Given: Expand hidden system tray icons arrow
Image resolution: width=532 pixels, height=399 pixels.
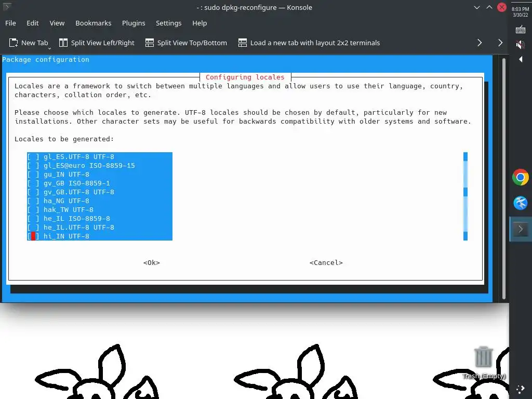Looking at the screenshot, I should coord(521,59).
